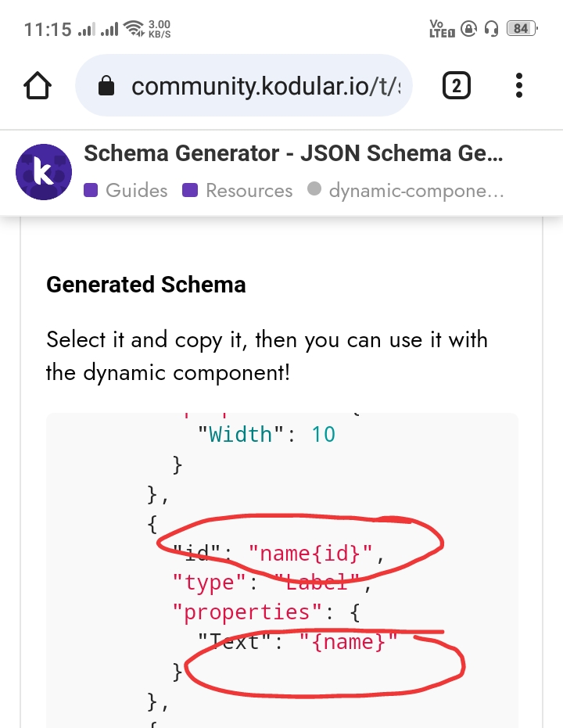
Task: Tap the VoLTE status icon
Action: pyautogui.click(x=442, y=29)
